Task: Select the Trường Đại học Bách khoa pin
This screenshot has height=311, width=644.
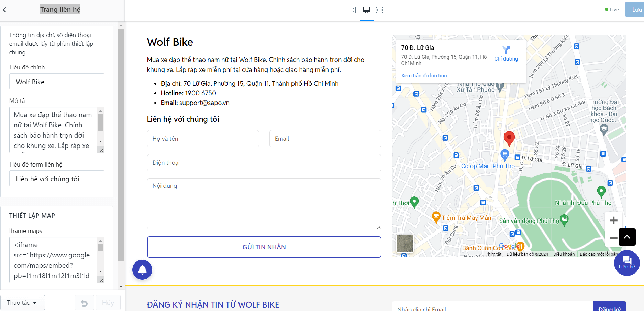Action: pyautogui.click(x=604, y=129)
